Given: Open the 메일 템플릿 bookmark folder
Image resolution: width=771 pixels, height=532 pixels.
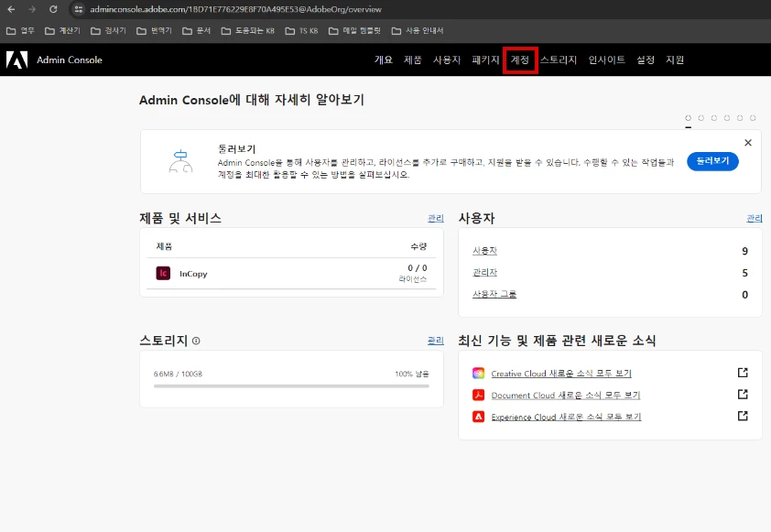Looking at the screenshot, I should point(355,31).
